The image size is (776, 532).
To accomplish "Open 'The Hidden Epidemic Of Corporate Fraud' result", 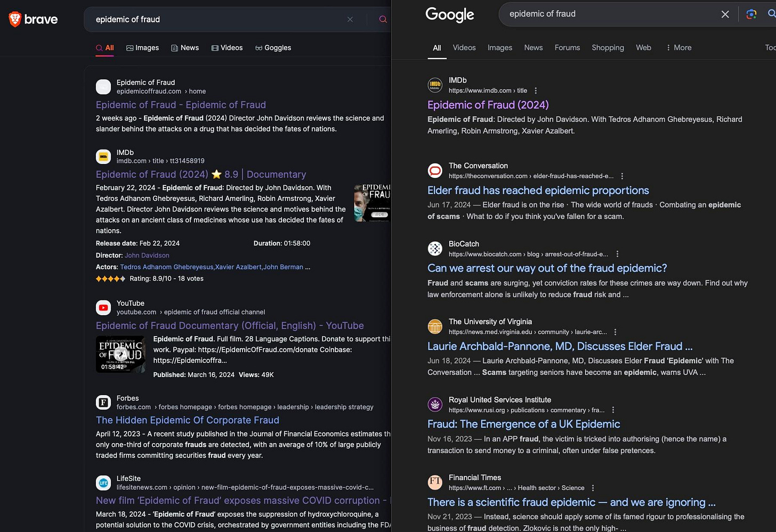I will [188, 420].
